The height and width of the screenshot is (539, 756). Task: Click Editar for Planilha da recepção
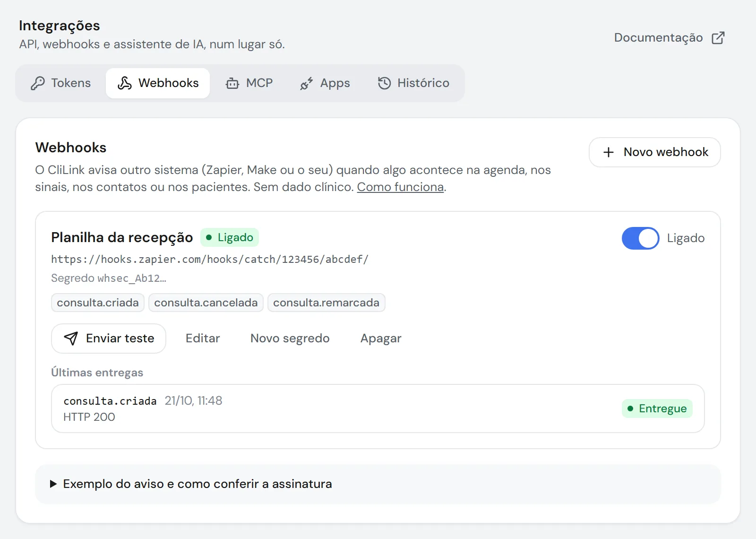(203, 339)
